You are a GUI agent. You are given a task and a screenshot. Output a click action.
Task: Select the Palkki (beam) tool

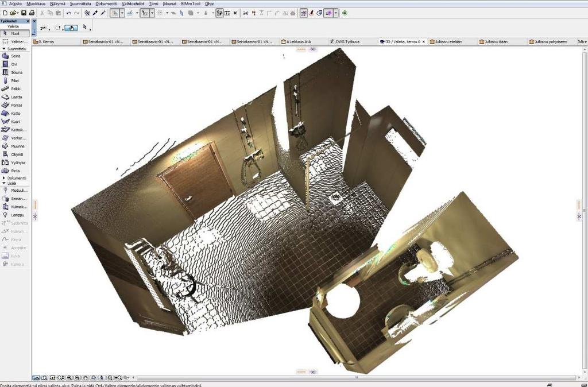pyautogui.click(x=15, y=89)
